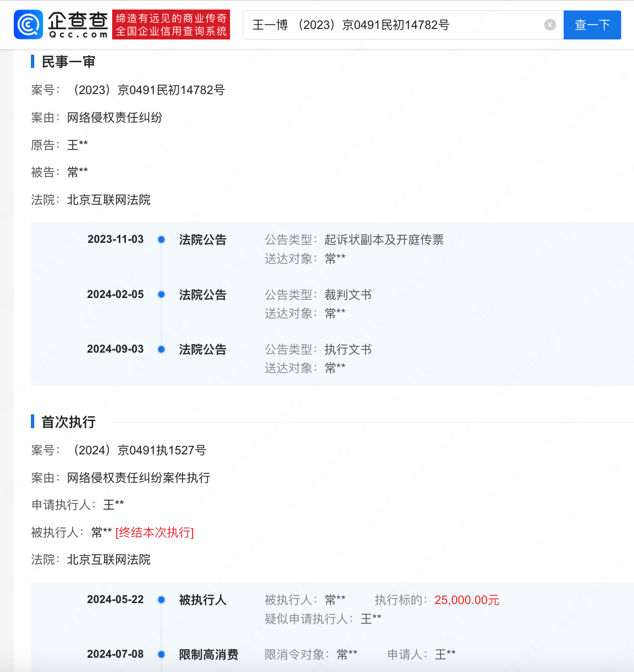
Task: Click the 2023-11-03 timeline dot
Action: click(162, 240)
